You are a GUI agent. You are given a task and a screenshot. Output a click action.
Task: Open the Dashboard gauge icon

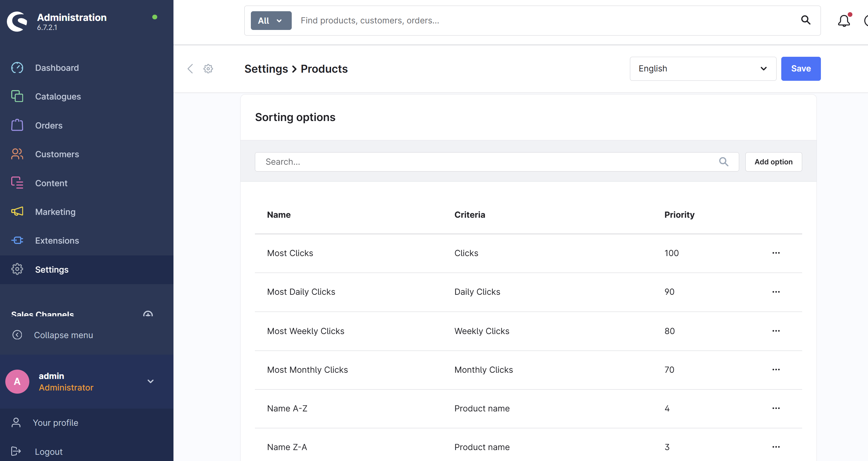pyautogui.click(x=17, y=68)
